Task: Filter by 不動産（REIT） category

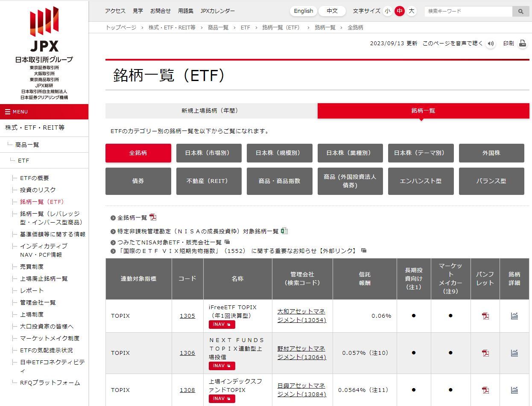Action: coord(209,181)
